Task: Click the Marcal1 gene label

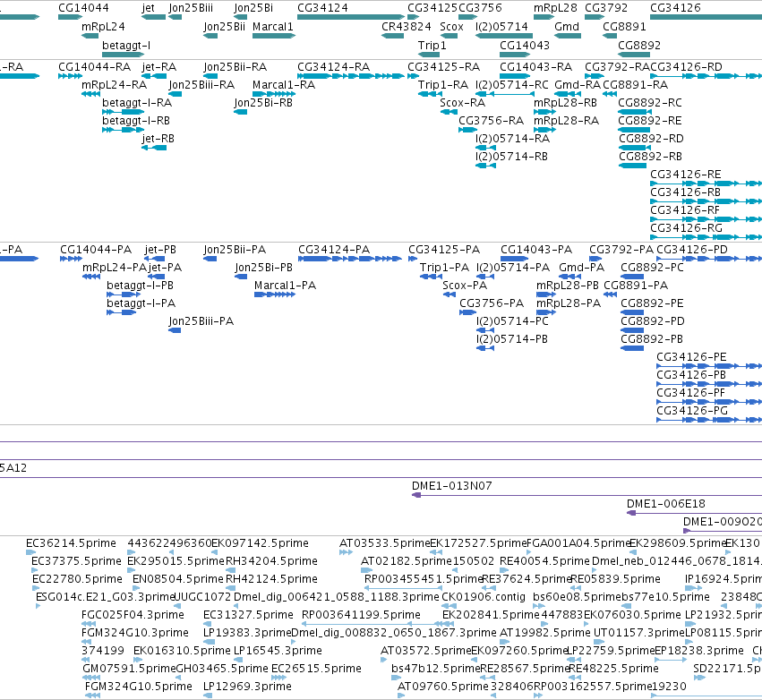Action: click(273, 26)
